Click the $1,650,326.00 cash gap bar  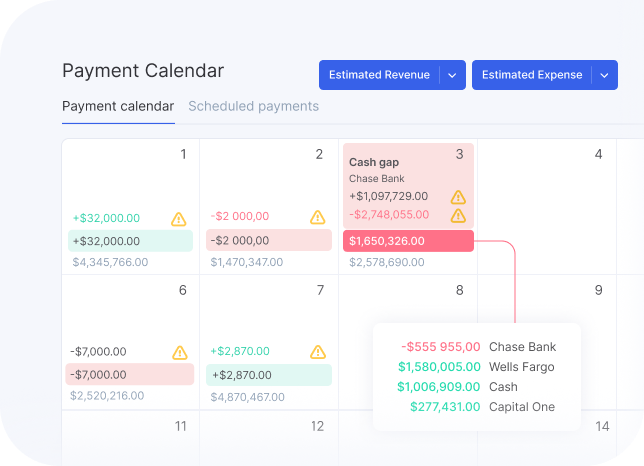[407, 241]
